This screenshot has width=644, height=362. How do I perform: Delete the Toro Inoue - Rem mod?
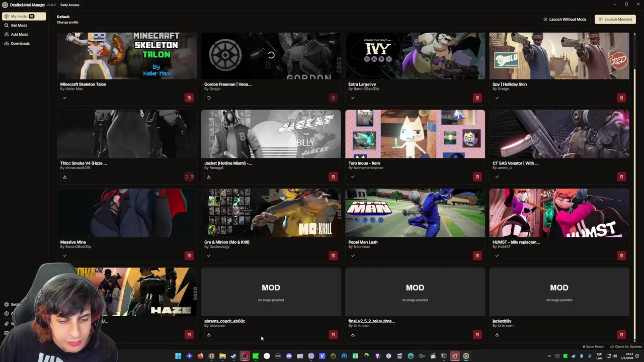click(x=477, y=176)
